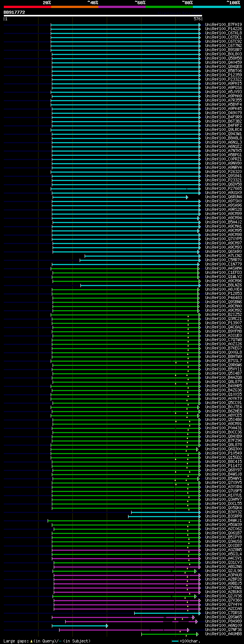Click hit label UniRef100_Q9LRC4
This screenshot has width=244, height=644.
(223, 130)
